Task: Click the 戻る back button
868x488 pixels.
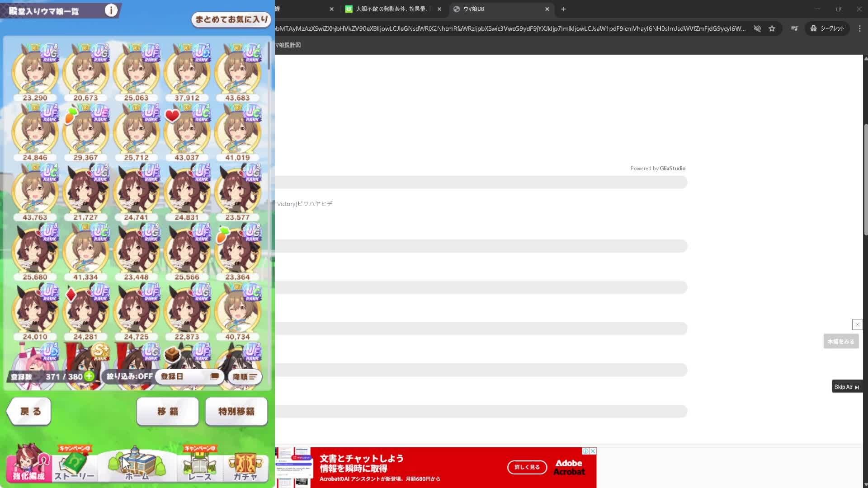Action: (29, 411)
